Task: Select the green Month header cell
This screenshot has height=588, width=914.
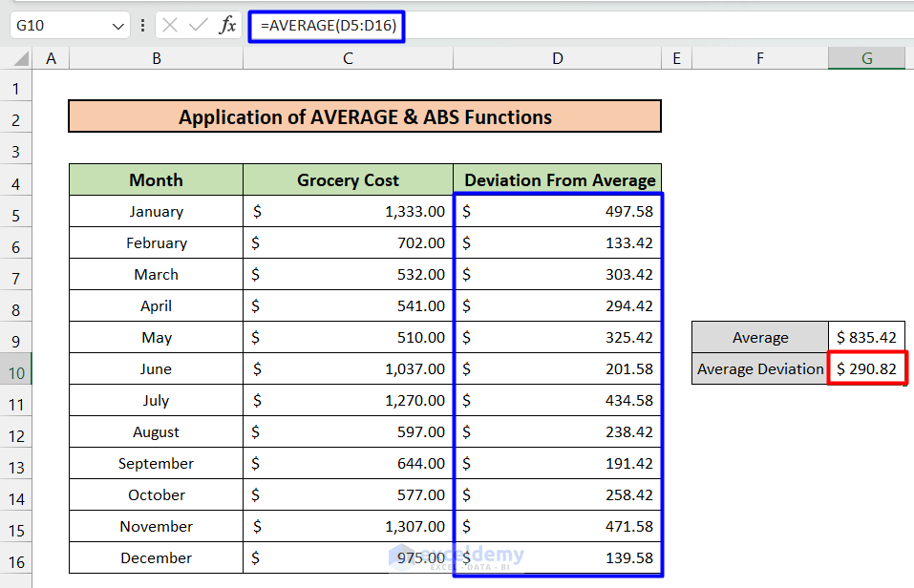Action: [x=155, y=179]
